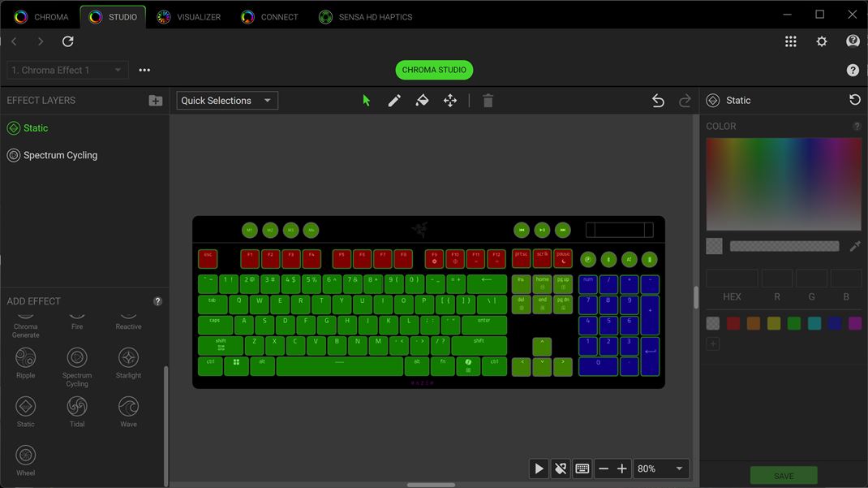
Task: Zoom in the canvas with plus
Action: pos(622,469)
